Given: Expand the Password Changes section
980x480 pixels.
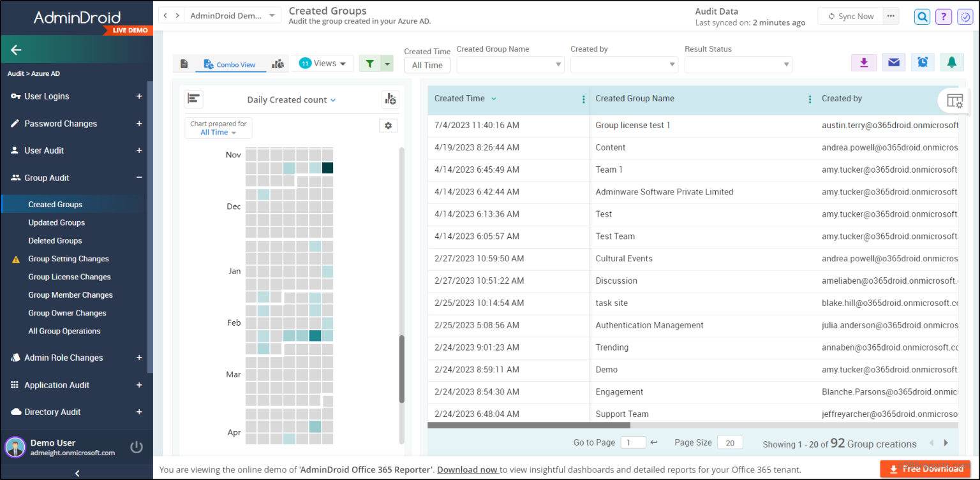Looking at the screenshot, I should [x=139, y=124].
